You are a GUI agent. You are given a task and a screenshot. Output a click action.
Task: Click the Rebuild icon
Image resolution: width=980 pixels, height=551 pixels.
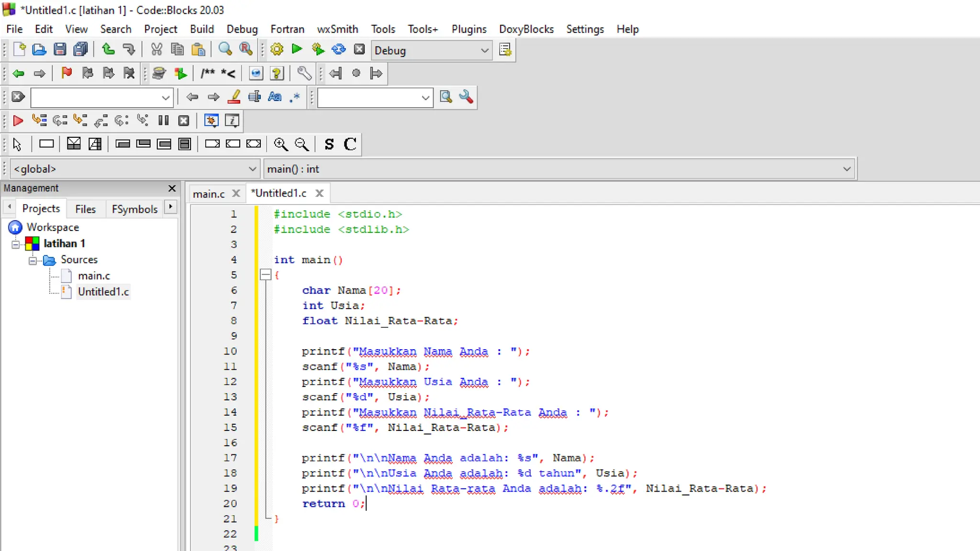click(x=338, y=49)
